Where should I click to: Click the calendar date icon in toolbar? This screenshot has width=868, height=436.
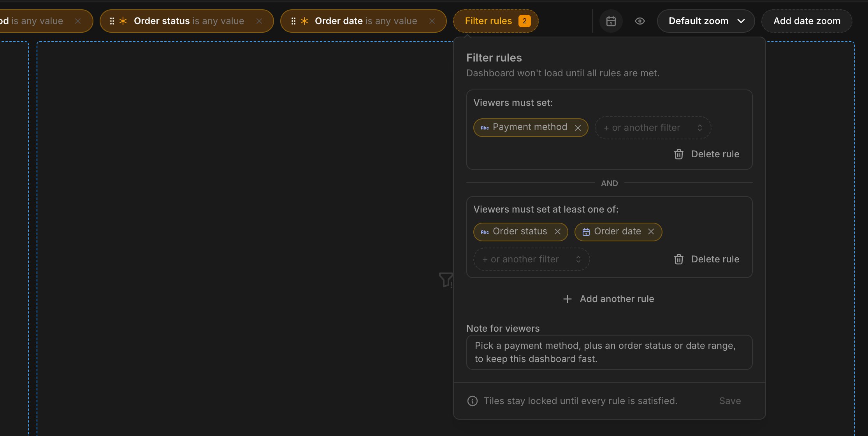(611, 21)
